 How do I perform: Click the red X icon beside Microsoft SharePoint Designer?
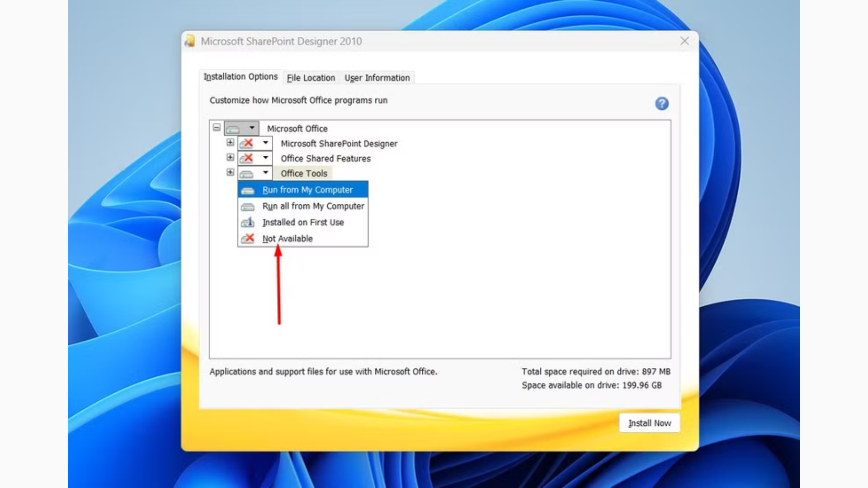tap(248, 143)
